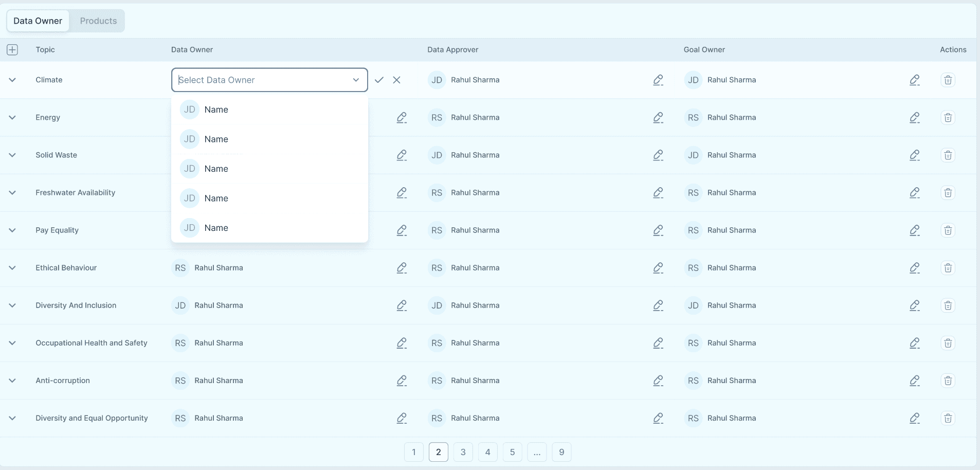
Task: Edit Data Approver for Energy row
Action: click(658, 117)
